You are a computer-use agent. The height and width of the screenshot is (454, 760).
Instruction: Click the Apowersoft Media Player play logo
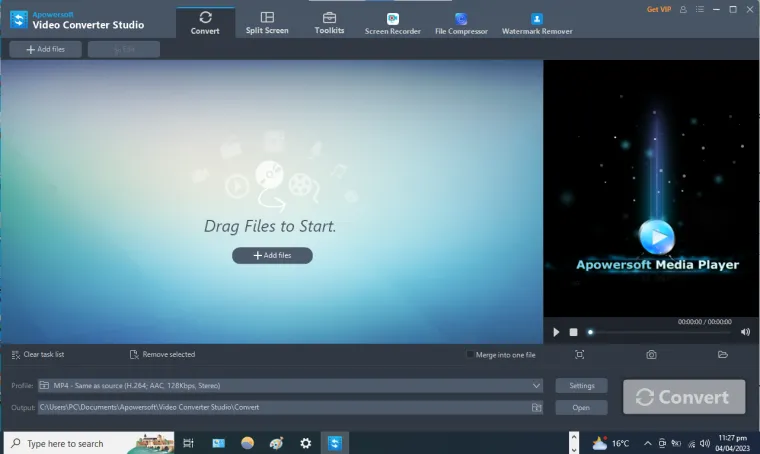click(x=657, y=237)
